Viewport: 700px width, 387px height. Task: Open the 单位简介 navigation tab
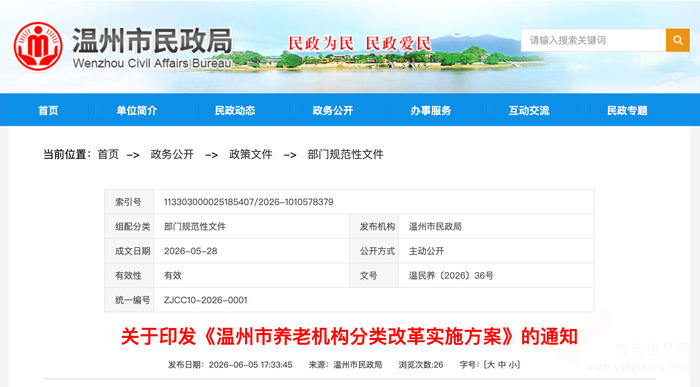137,110
